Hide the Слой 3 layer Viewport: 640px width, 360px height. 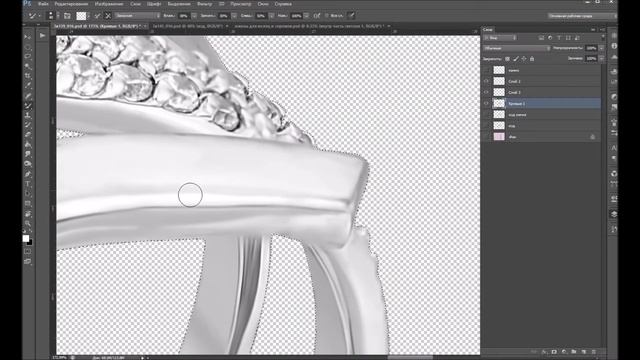point(486,92)
